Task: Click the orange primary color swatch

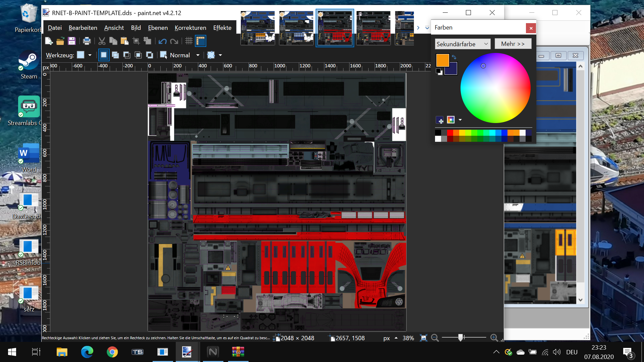Action: [x=442, y=60]
